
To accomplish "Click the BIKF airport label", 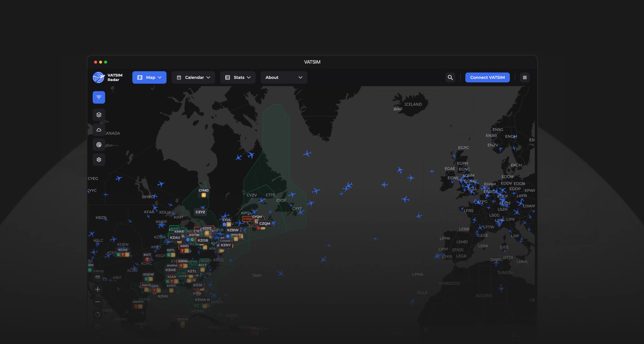I will pyautogui.click(x=398, y=109).
